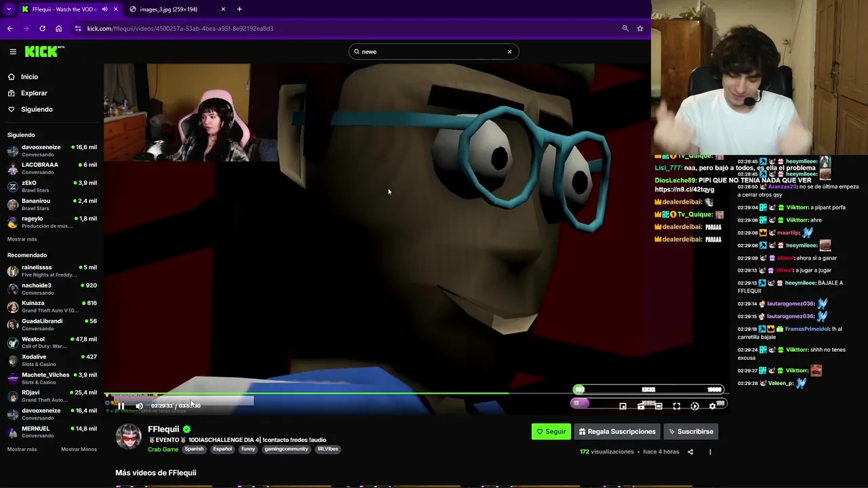
Task: Open the Kick hamburger sidebar menu
Action: (x=13, y=52)
